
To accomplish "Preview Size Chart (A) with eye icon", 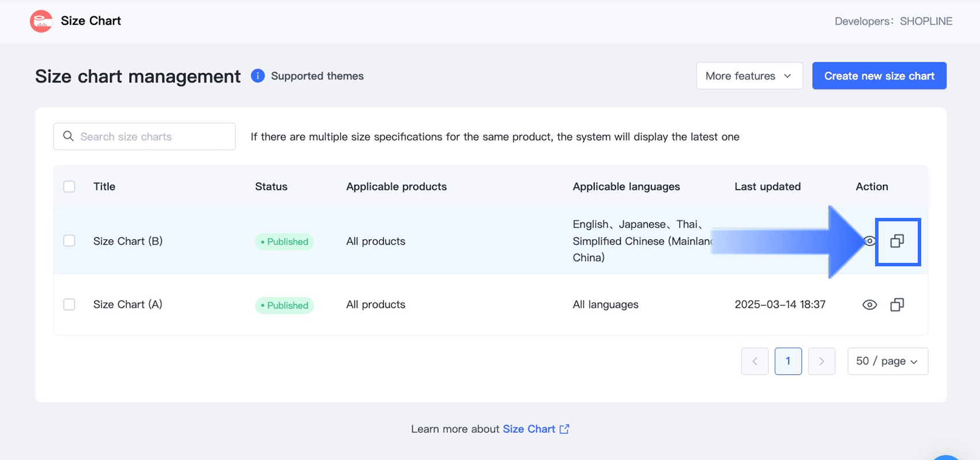I will (x=869, y=304).
